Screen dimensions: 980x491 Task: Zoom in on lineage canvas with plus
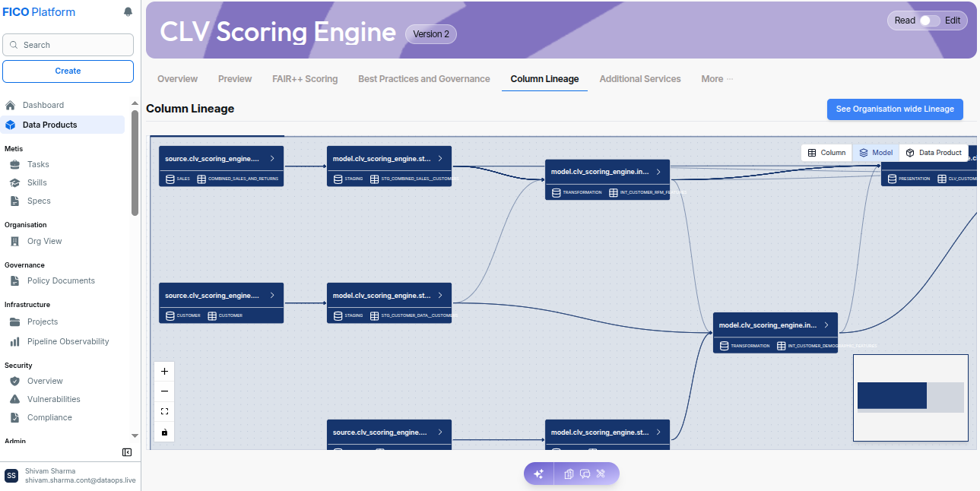tap(164, 372)
